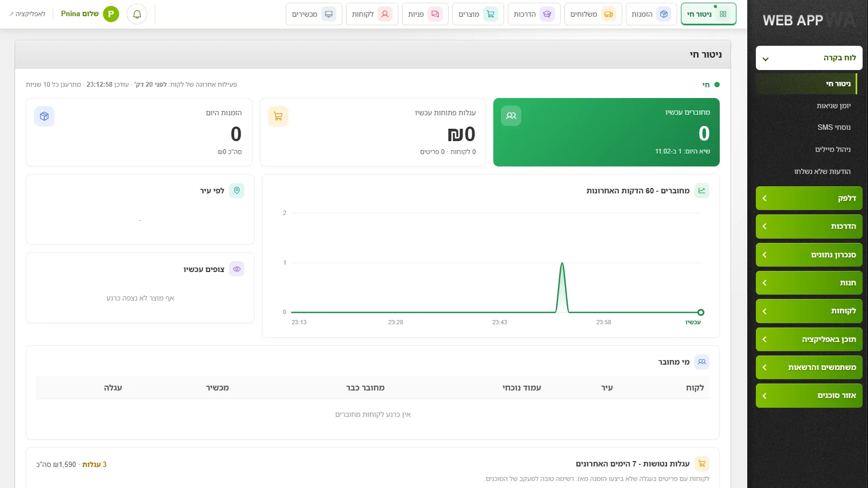
Task: Click the location pin icon in by-city card
Action: click(237, 191)
